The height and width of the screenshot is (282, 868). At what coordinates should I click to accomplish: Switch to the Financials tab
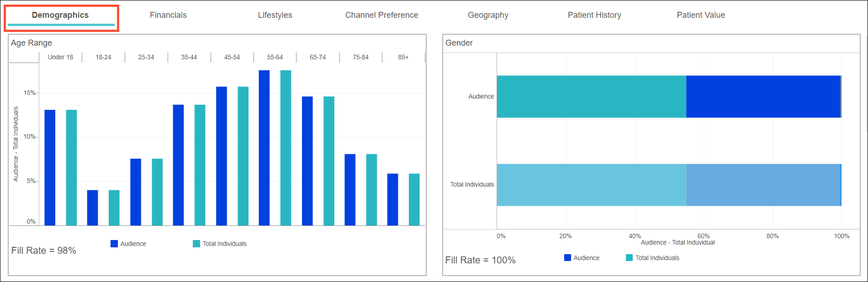tap(168, 16)
